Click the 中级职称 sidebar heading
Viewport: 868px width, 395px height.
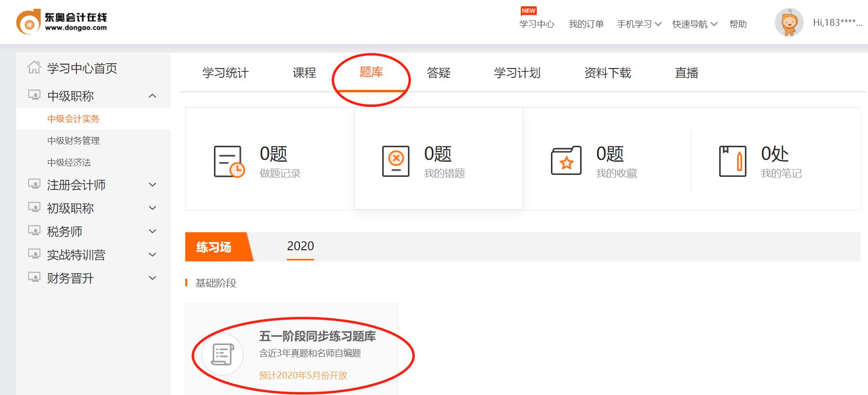(71, 96)
